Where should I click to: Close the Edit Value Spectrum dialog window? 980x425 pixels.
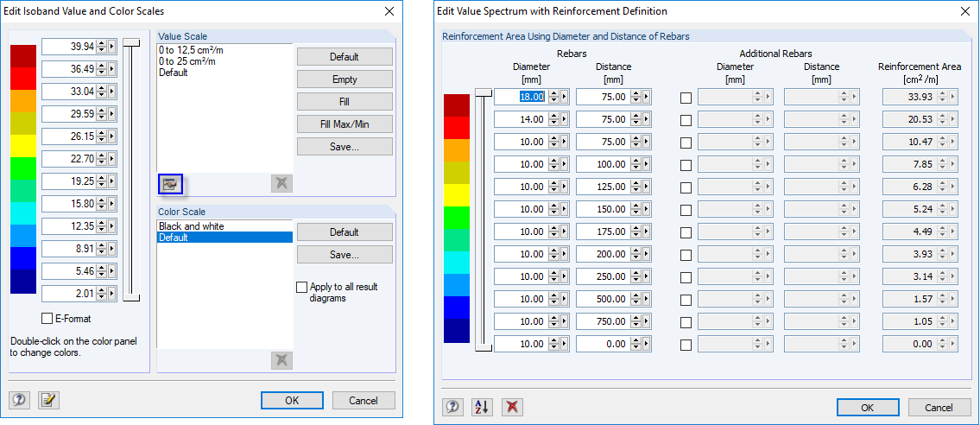pyautogui.click(x=964, y=11)
